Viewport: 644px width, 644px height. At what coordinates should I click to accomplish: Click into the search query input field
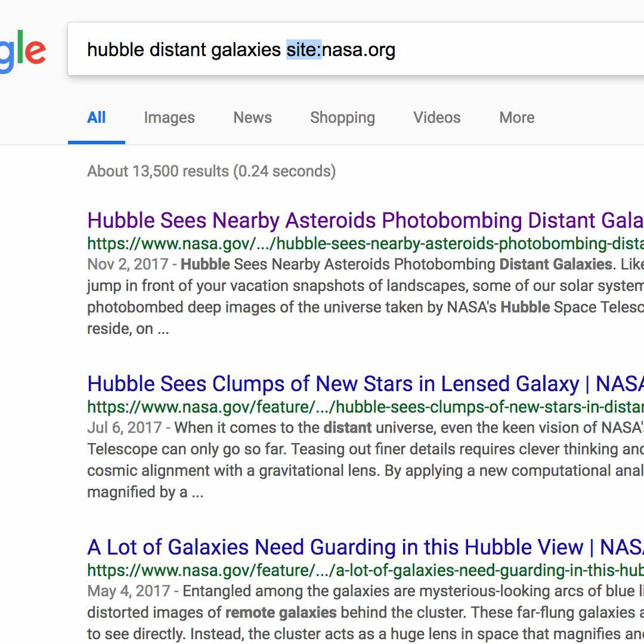[x=355, y=49]
